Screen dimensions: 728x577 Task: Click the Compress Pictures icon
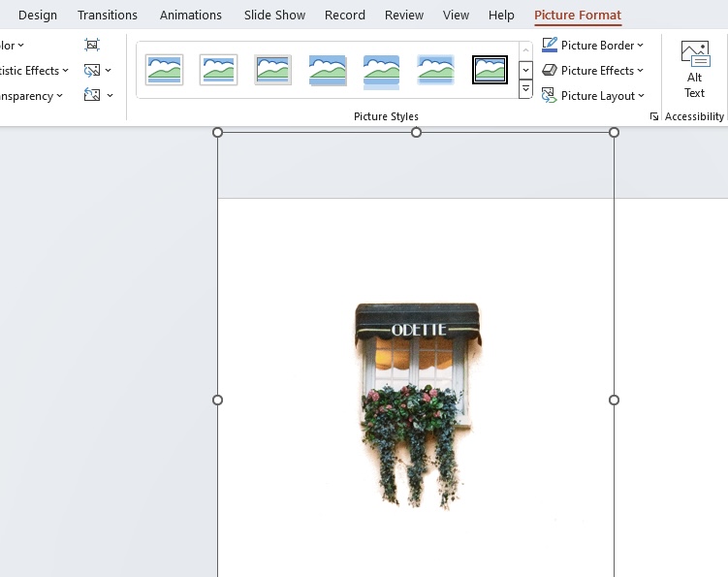coord(92,45)
